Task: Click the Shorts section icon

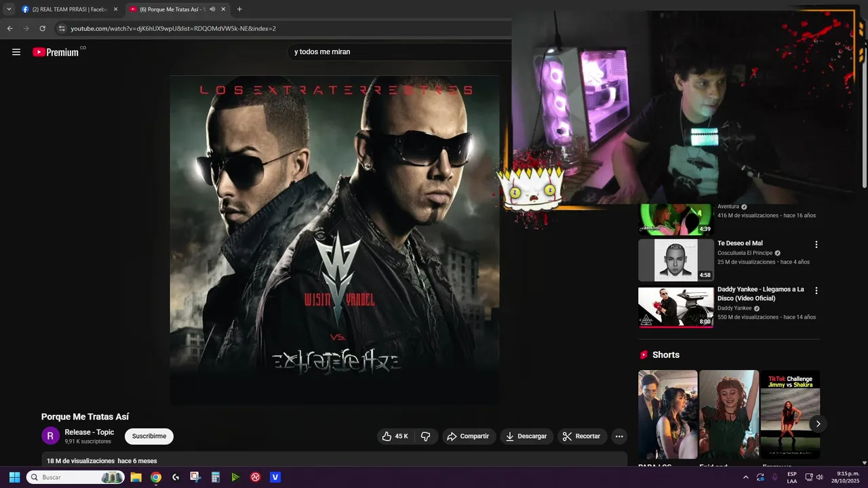Action: click(x=644, y=355)
